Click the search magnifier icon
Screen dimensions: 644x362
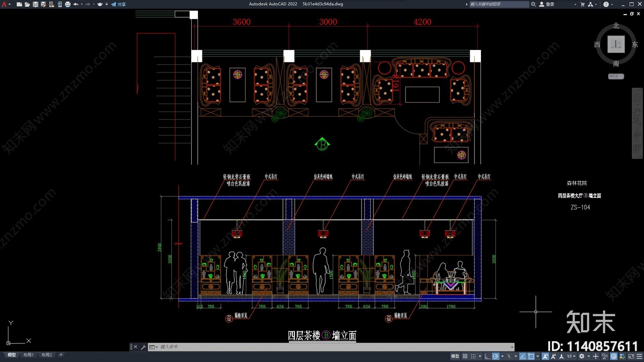533,4
